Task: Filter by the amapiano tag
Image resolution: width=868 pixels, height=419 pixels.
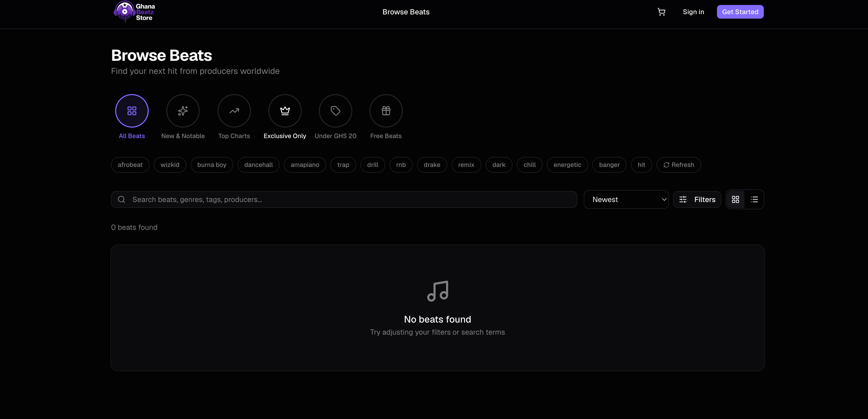Action: (x=305, y=165)
